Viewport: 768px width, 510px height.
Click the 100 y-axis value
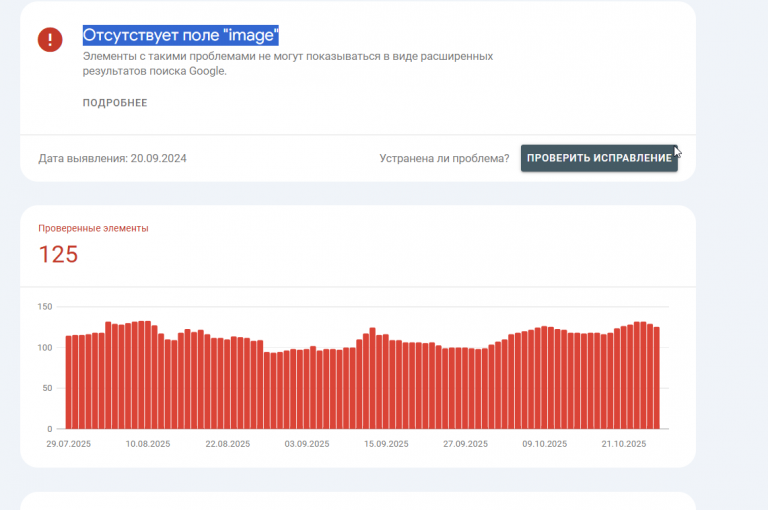[45, 348]
